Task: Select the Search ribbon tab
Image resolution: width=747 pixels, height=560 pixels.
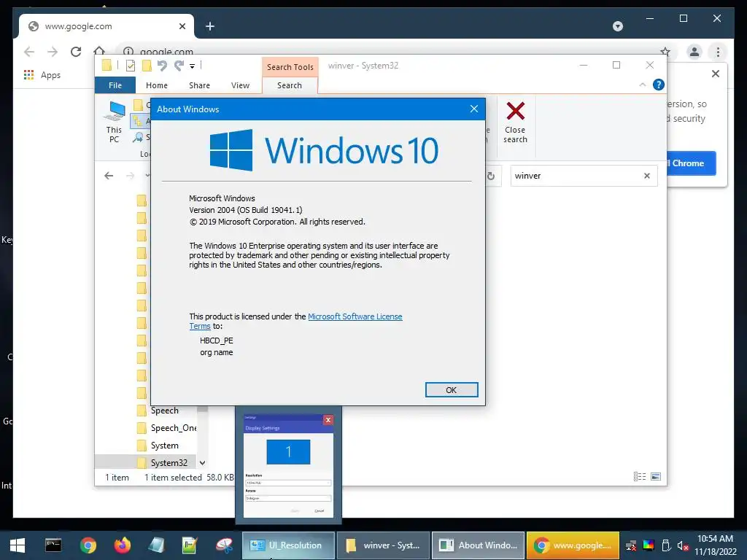Action: tap(290, 85)
